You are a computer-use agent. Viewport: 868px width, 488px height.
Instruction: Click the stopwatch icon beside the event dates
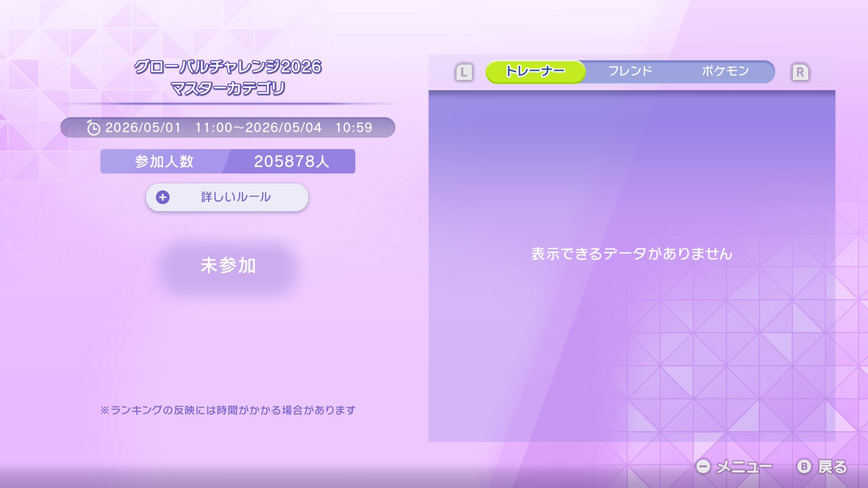[x=93, y=128]
